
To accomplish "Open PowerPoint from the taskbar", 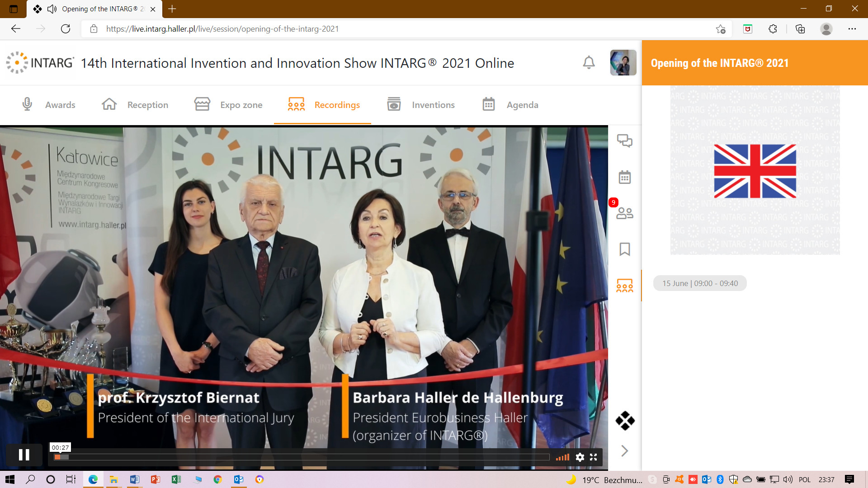I will [x=155, y=479].
